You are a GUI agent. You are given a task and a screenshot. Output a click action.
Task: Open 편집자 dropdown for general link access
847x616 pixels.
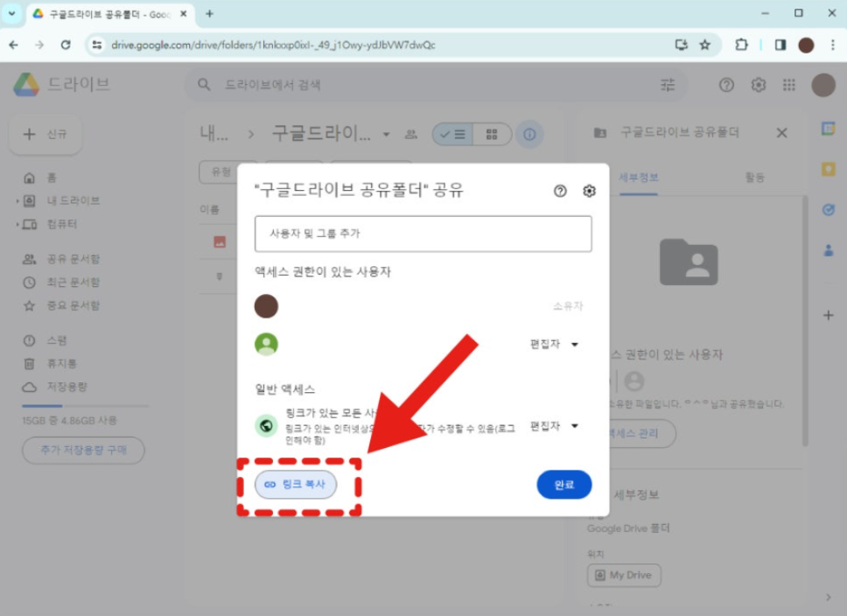[554, 426]
